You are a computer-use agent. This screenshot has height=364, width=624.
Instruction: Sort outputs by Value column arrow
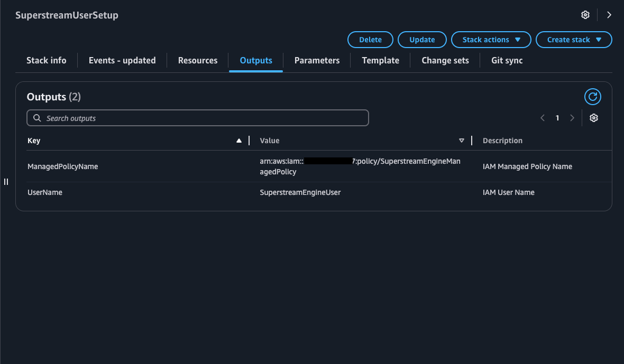coord(461,141)
